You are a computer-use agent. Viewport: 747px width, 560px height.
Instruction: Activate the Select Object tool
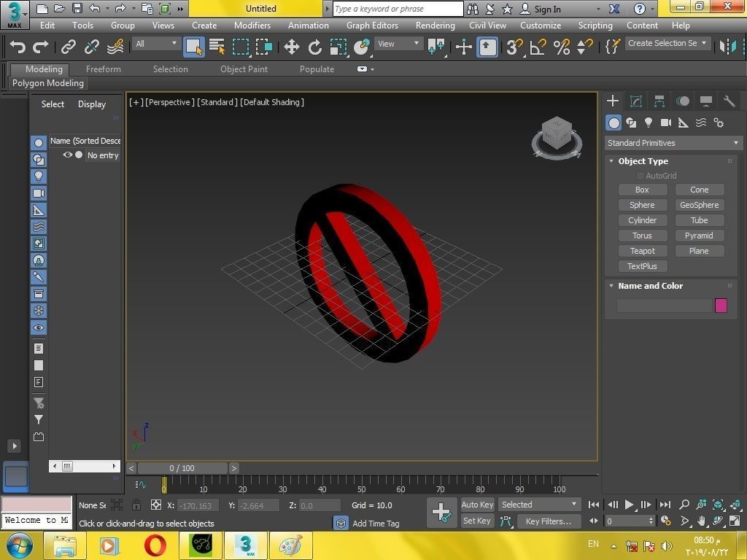(x=194, y=47)
